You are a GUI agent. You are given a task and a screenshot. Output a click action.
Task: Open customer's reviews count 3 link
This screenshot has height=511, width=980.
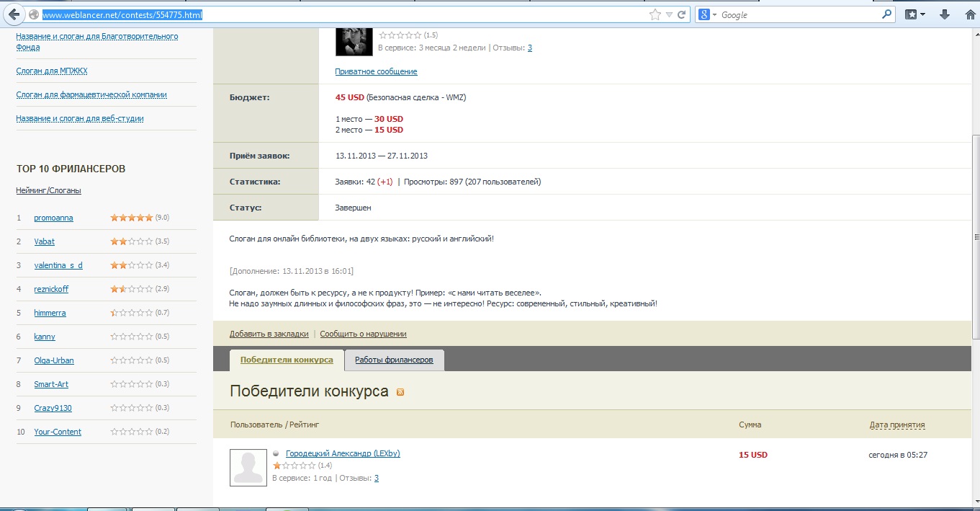click(x=530, y=48)
